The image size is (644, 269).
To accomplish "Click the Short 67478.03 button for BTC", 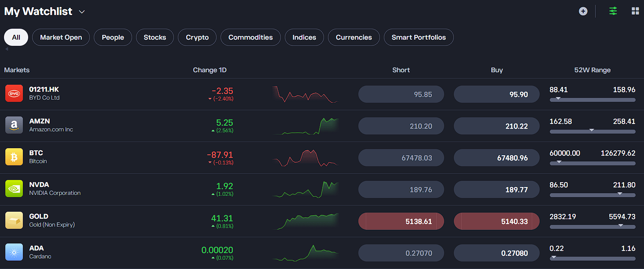I will (x=401, y=158).
